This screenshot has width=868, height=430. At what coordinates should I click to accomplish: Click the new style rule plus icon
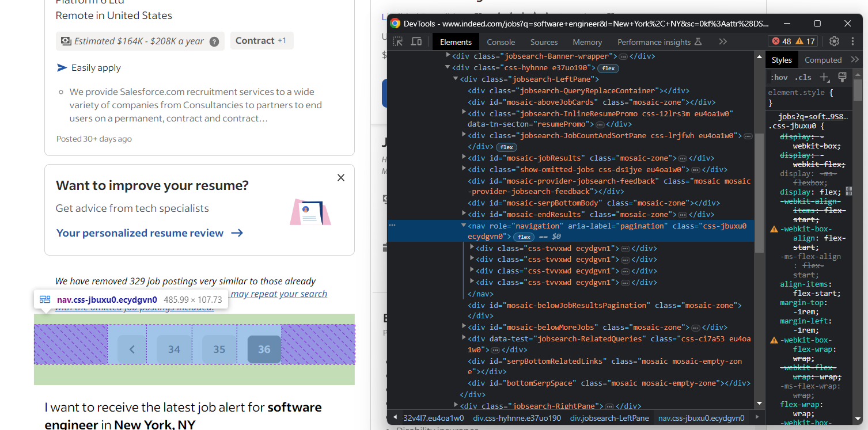[x=824, y=77]
